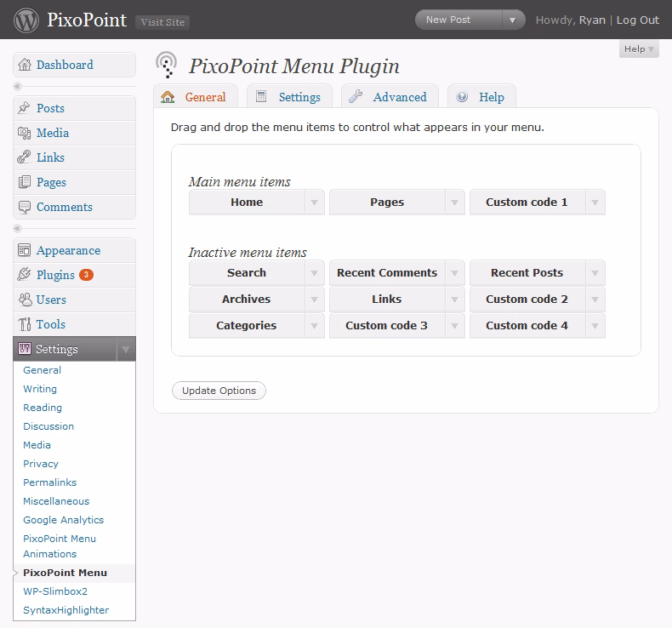
Task: Click the New Post button
Action: pos(458,20)
